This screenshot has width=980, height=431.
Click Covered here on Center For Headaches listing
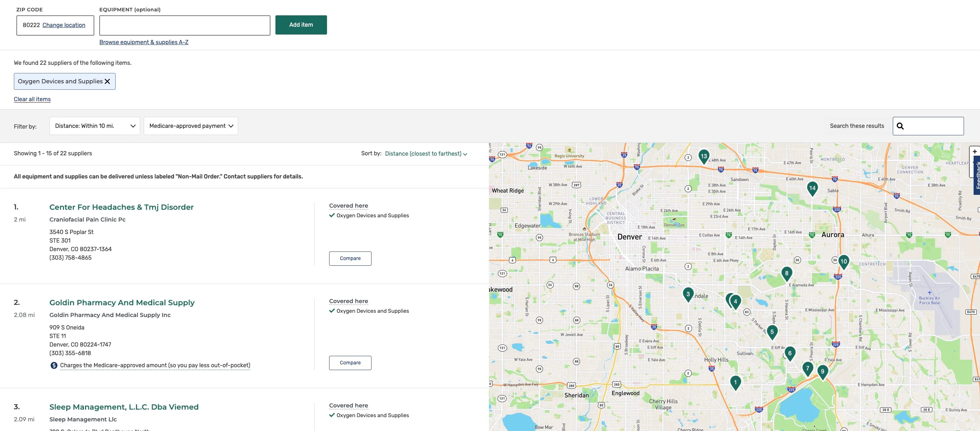click(348, 206)
